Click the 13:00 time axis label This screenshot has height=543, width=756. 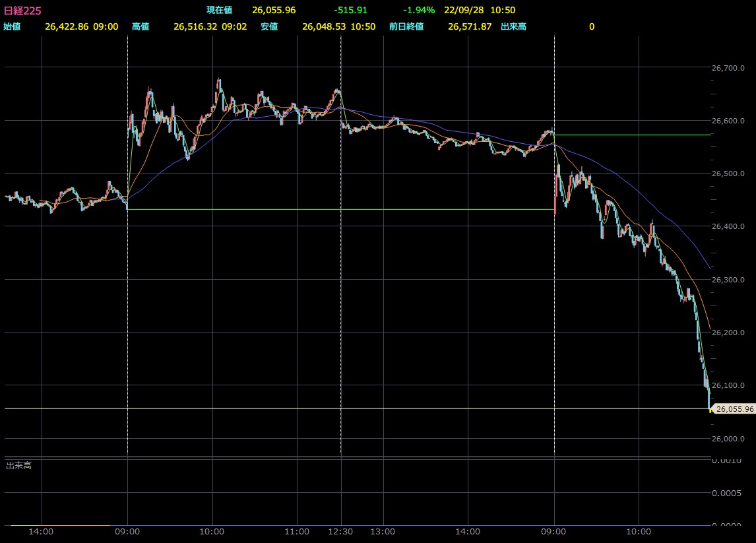383,531
